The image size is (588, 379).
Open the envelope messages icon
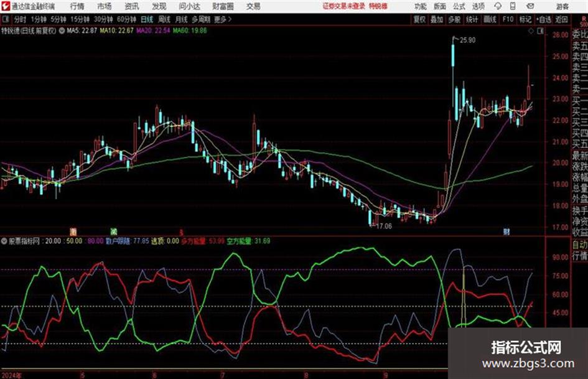530,6
